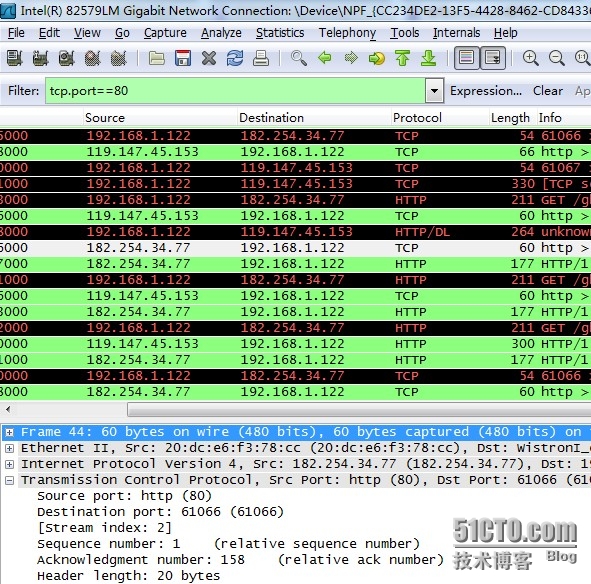Select the '[Stream index: 2]' line
This screenshot has height=584, width=591.
point(104,528)
